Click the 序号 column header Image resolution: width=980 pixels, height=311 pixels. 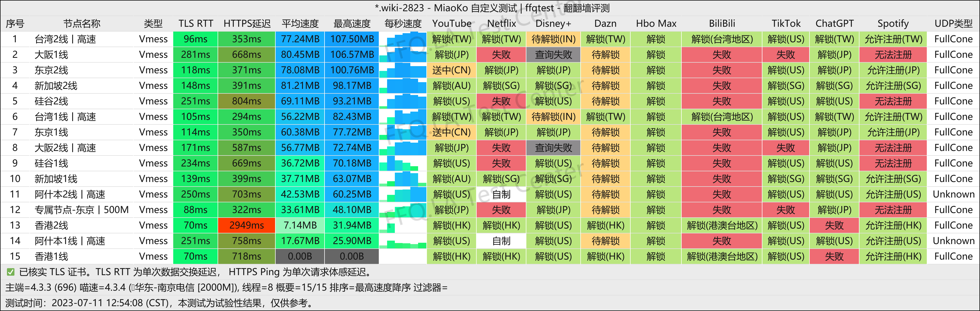point(15,24)
